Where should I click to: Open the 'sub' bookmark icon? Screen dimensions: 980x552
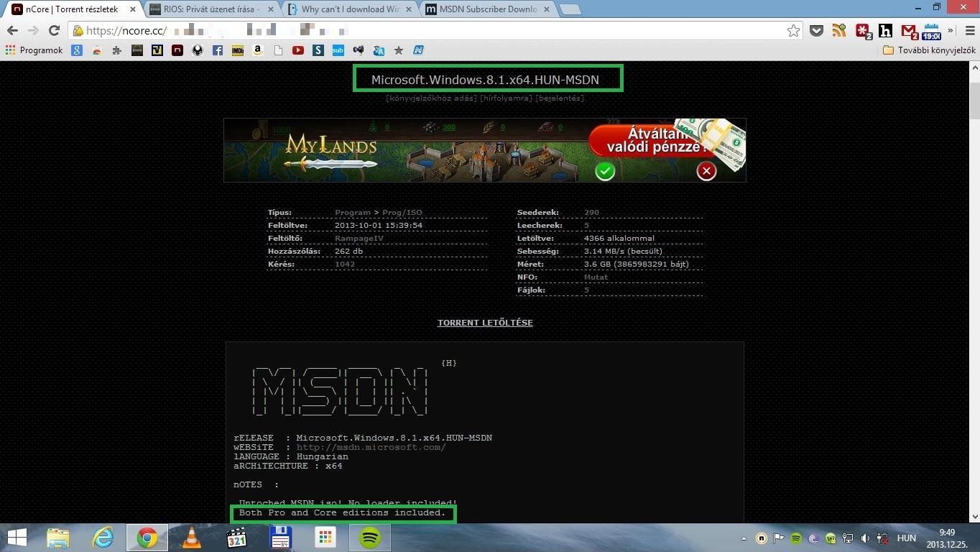(x=338, y=50)
